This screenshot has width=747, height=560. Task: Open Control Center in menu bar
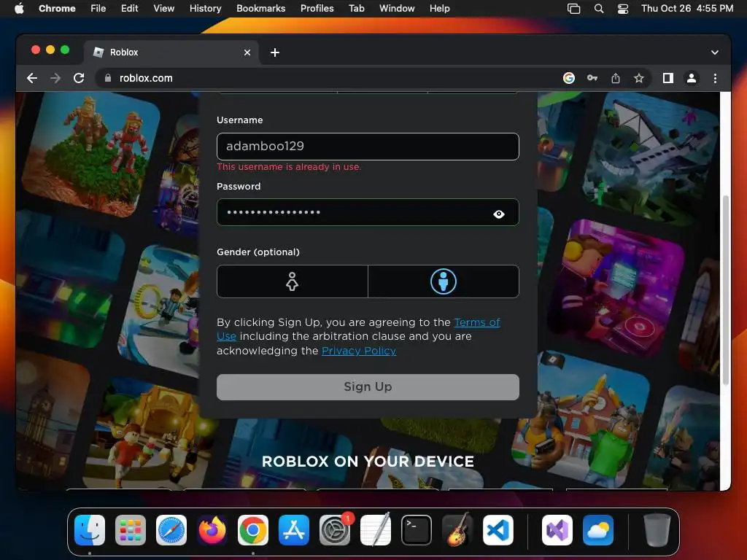623,9
